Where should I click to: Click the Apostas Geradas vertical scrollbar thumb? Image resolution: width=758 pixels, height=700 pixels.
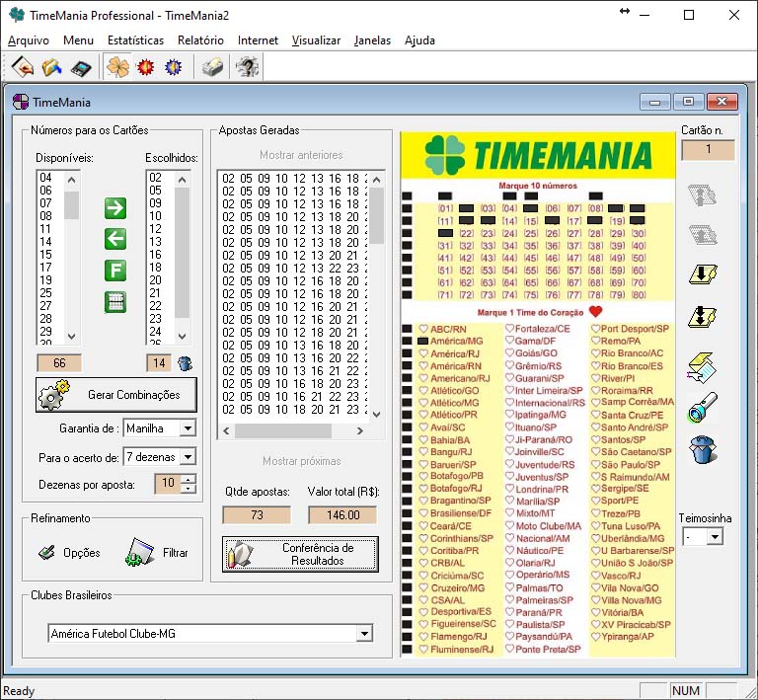click(377, 215)
